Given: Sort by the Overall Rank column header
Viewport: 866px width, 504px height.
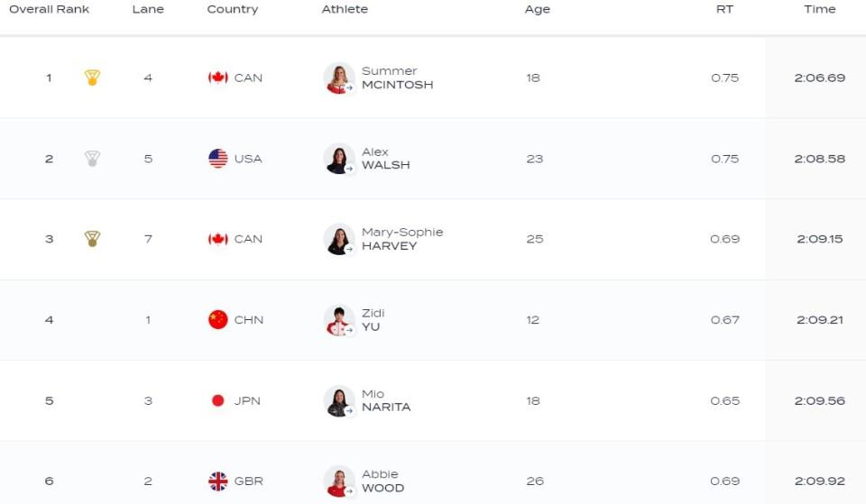Looking at the screenshot, I should coord(49,9).
